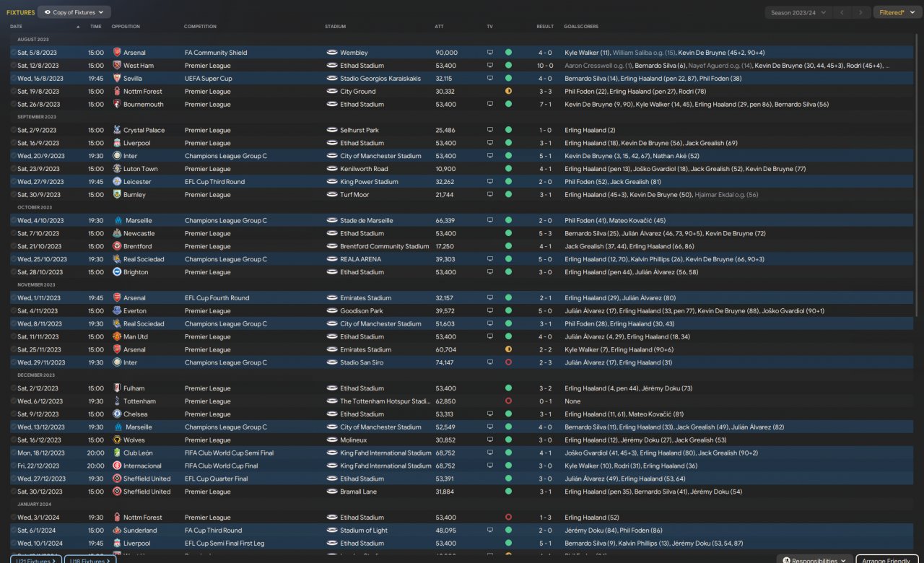Click the FIFA Club World Cup Final competition
This screenshot has height=563, width=924.
222,466
